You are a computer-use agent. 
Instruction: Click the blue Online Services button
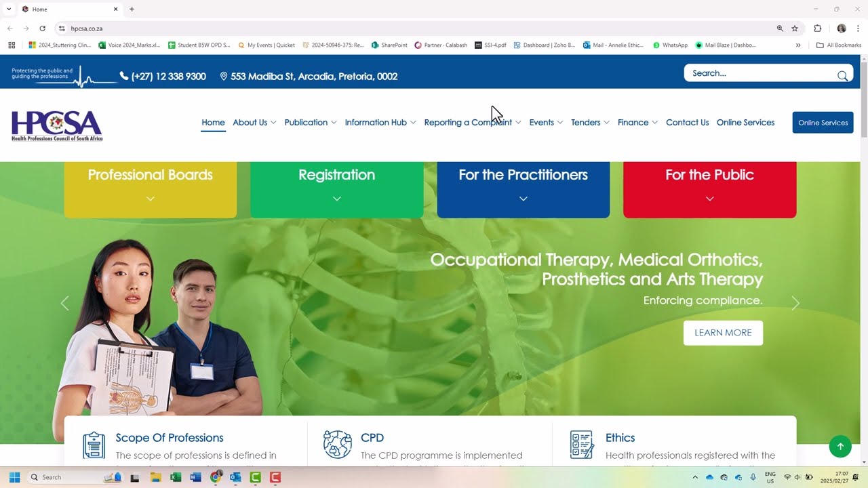pos(823,123)
